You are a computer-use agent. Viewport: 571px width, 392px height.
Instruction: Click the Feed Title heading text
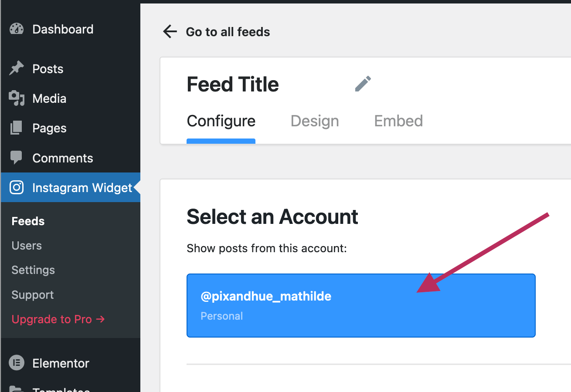click(x=233, y=84)
